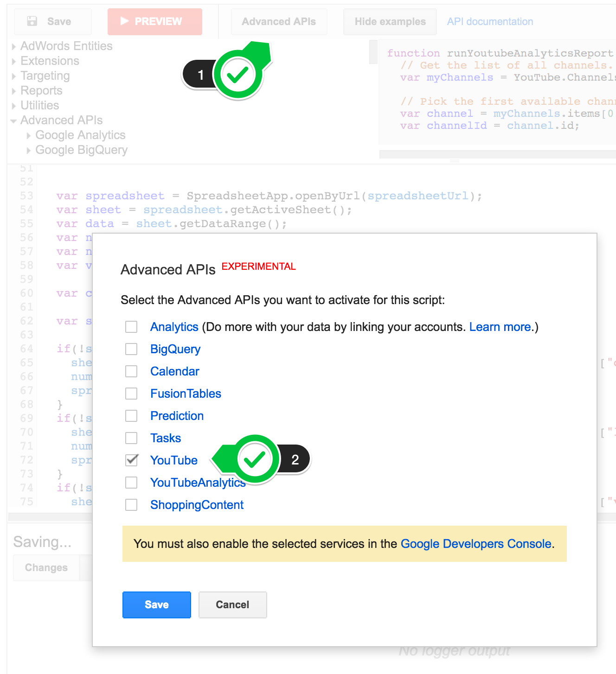Image resolution: width=616 pixels, height=674 pixels.
Task: Expand the Google BigQuery examples node
Action: click(29, 150)
